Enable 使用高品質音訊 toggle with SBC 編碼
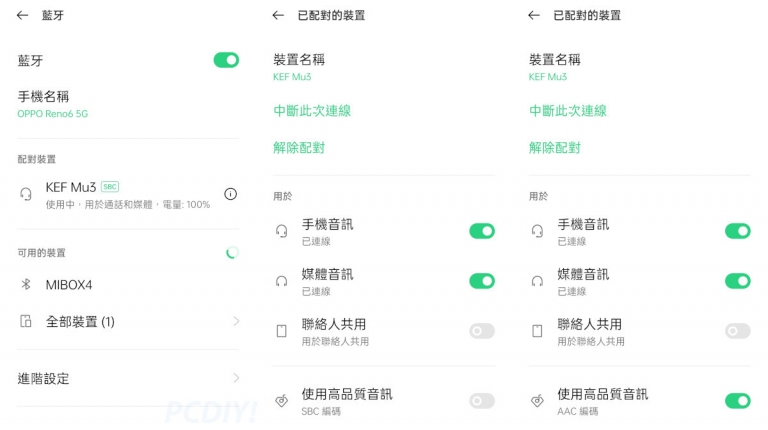 (482, 401)
